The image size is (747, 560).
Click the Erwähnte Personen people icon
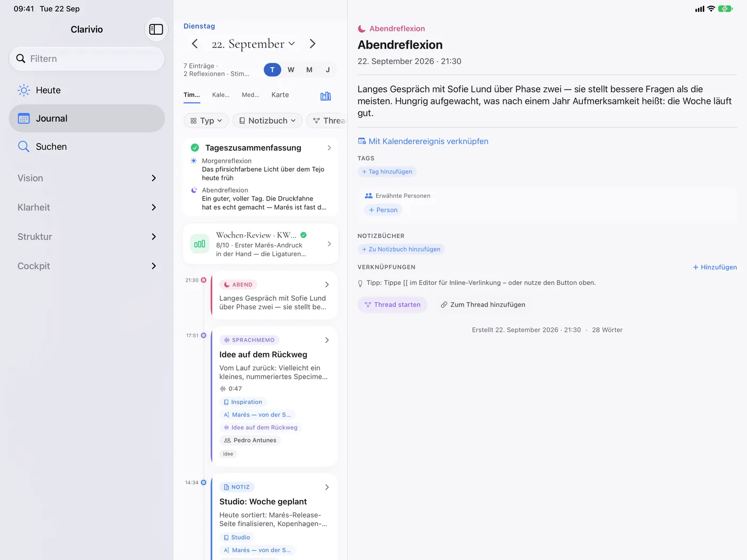(x=369, y=196)
